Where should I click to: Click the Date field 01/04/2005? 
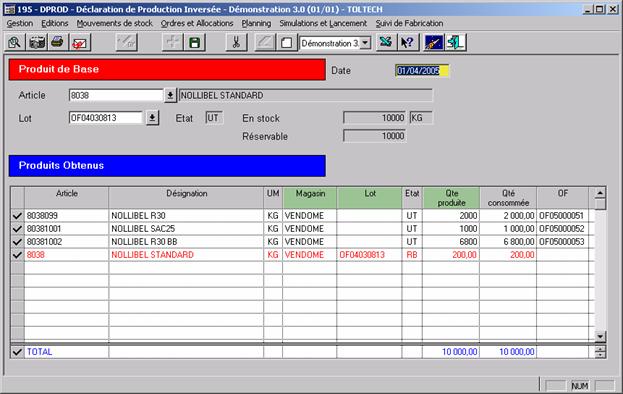(x=422, y=71)
